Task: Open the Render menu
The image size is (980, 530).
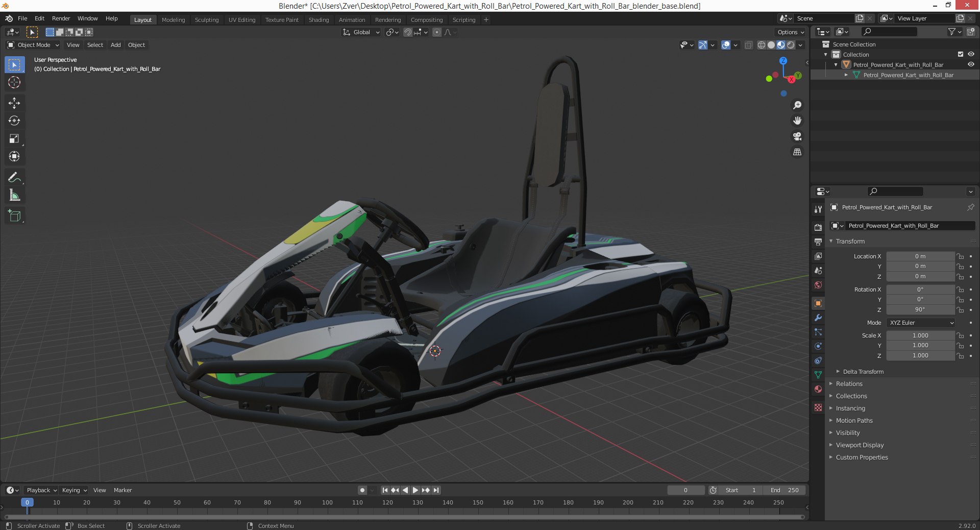Action: coord(61,18)
